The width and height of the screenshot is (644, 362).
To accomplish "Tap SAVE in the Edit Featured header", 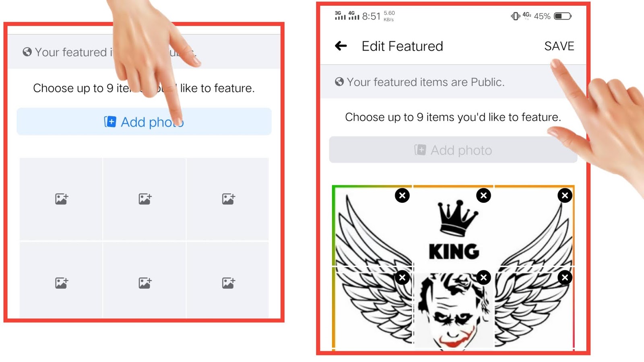I will 559,46.
